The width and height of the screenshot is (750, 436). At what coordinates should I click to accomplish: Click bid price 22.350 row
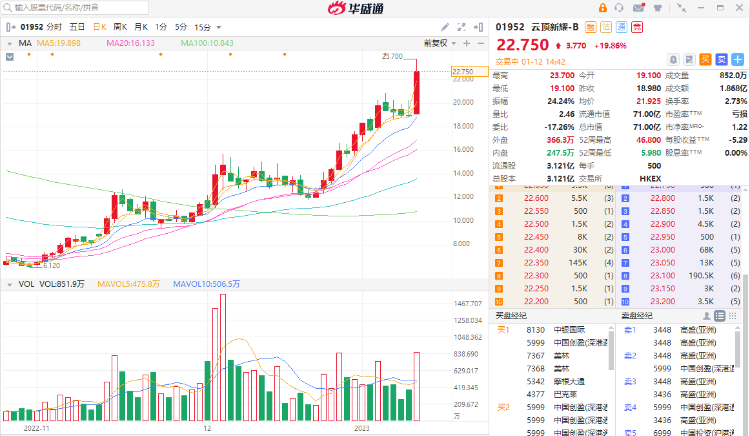[554, 262]
